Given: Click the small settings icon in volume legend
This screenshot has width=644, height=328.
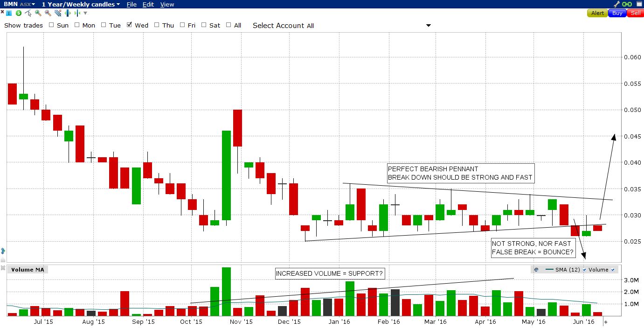Looking at the screenshot, I should 536,270.
